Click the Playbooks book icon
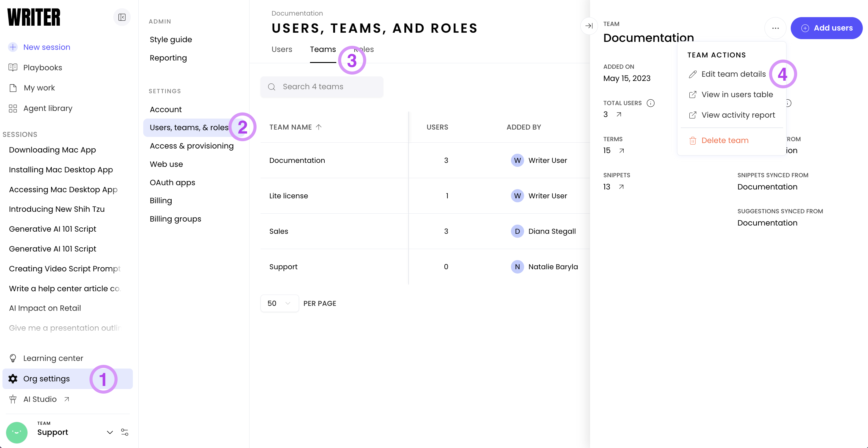This screenshot has height=448, width=868. coord(13,68)
